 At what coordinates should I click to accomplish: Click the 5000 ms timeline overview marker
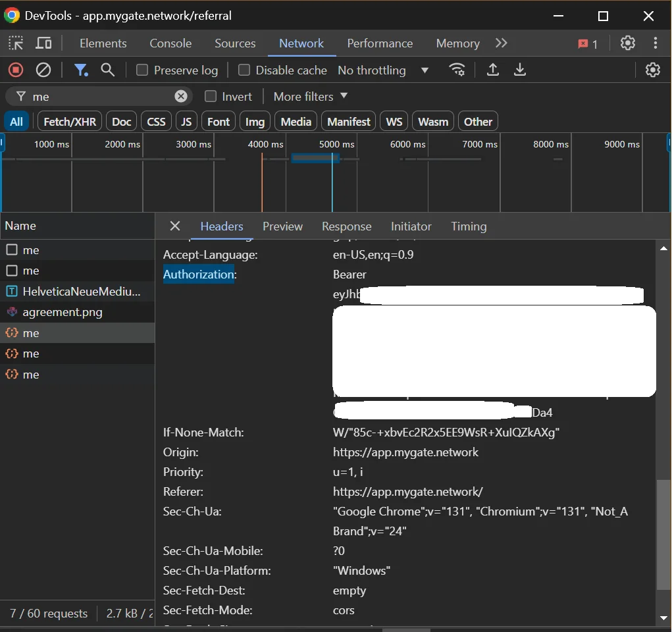pyautogui.click(x=336, y=144)
